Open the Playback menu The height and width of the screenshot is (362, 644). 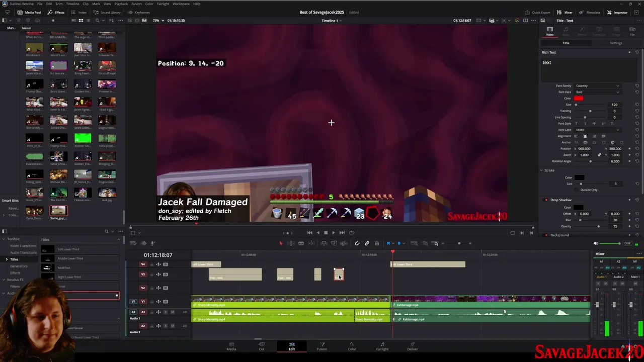tap(121, 4)
